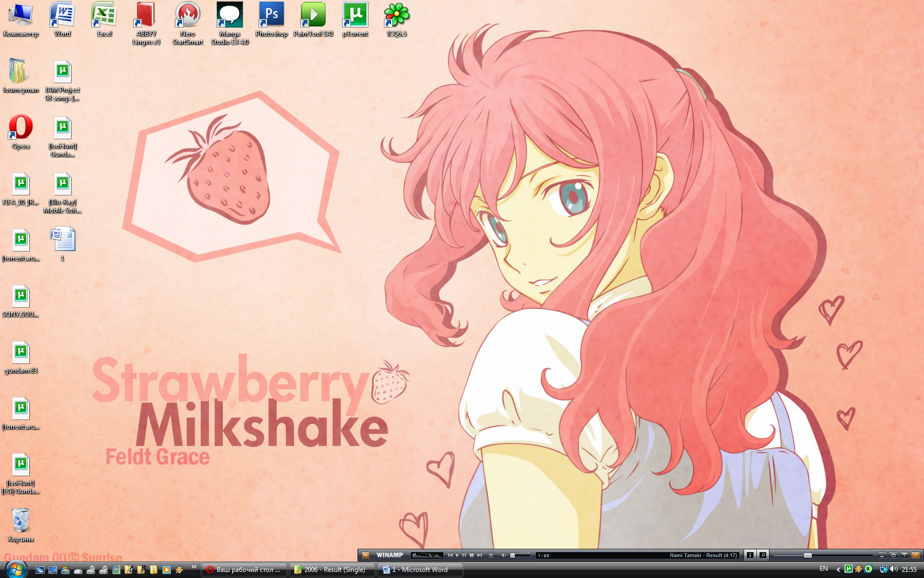Toggle Winamp elapsed time display 1:29
Image resolution: width=924 pixels, height=578 pixels.
point(543,555)
